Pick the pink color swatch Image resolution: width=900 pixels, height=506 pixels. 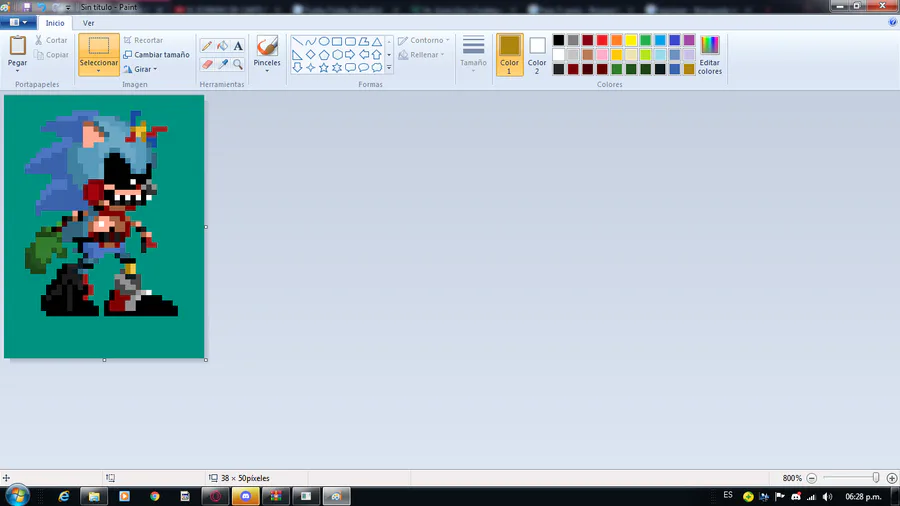click(602, 55)
